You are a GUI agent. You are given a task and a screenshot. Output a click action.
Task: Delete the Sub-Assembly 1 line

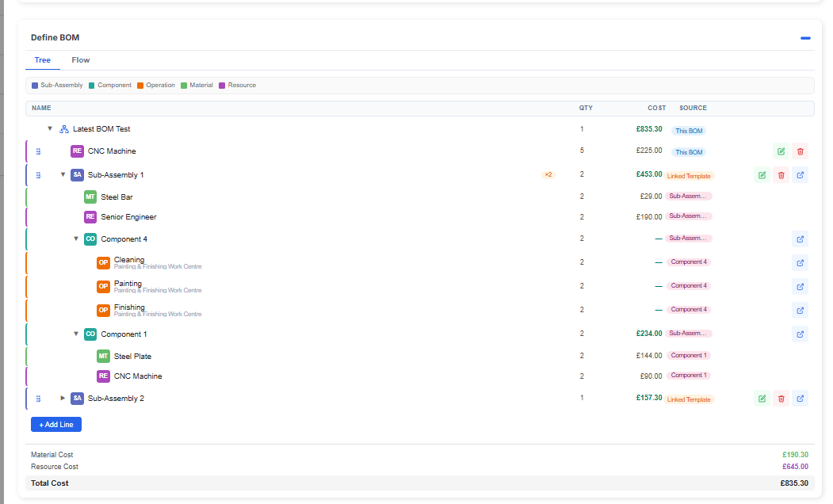click(x=781, y=174)
